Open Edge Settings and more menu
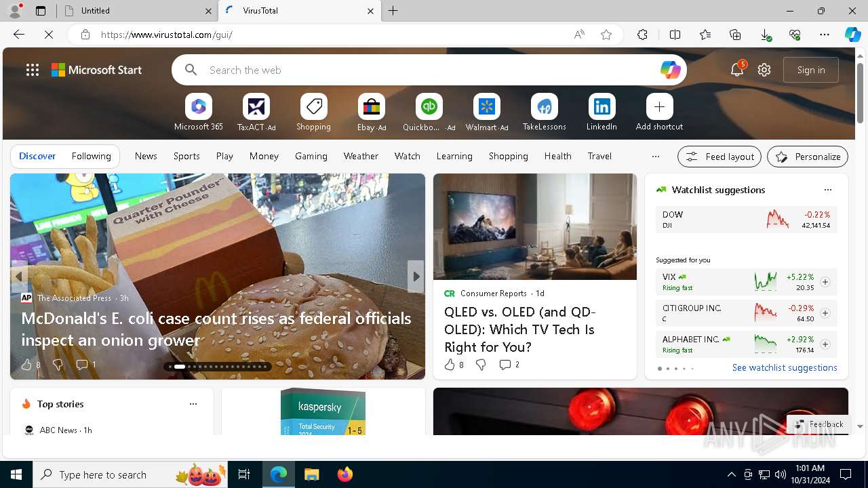Viewport: 868px width, 488px height. pos(825,35)
